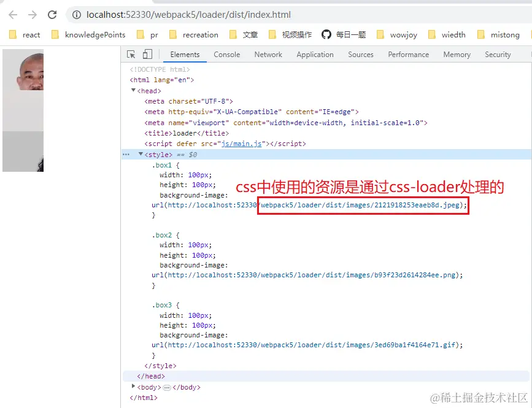
Task: Switch to the Elements tab
Action: (185, 55)
